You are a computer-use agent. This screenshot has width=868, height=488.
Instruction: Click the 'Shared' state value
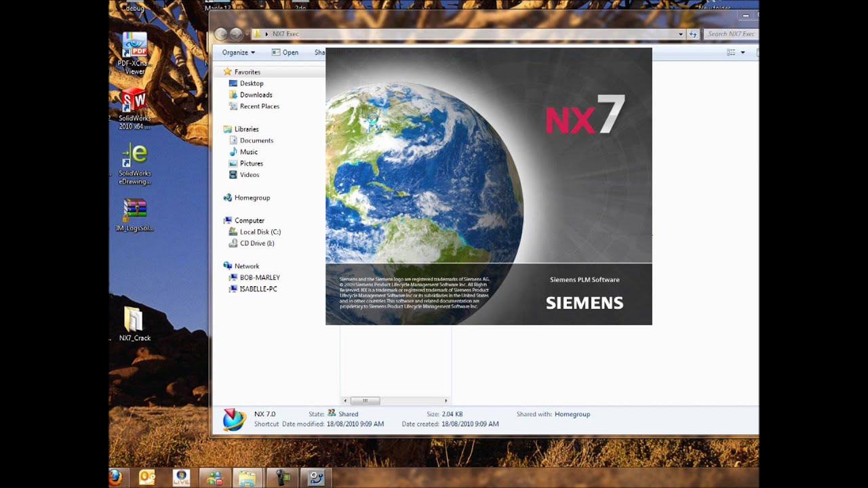[x=349, y=414]
